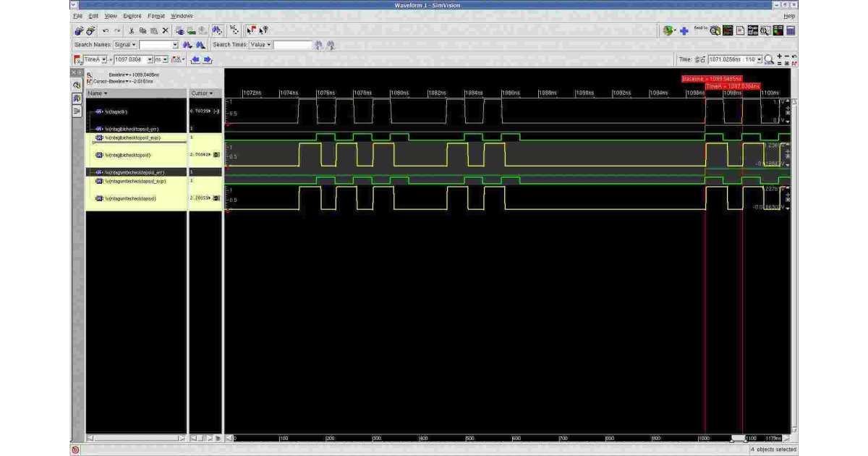The image size is (868, 456).
Task: Click the Undo icon in the toolbar
Action: tap(106, 30)
